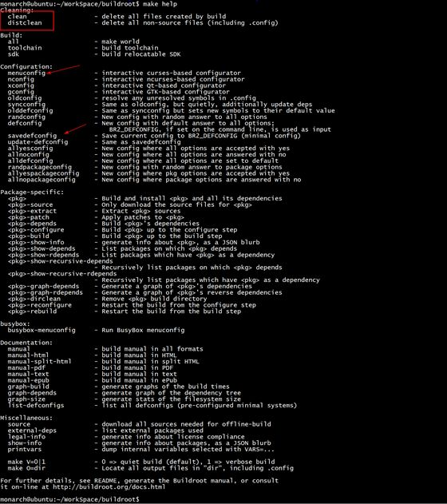Click the '<pkg>-show-recursive-rdepends' entry
Image resolution: width=447 pixels, height=504 pixels.
(62, 273)
